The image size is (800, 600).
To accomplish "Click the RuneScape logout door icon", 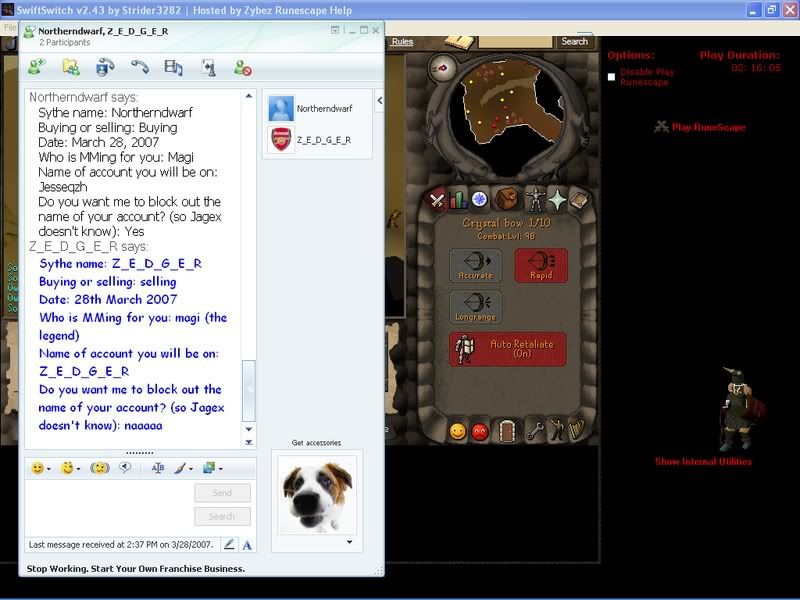I will [x=506, y=432].
